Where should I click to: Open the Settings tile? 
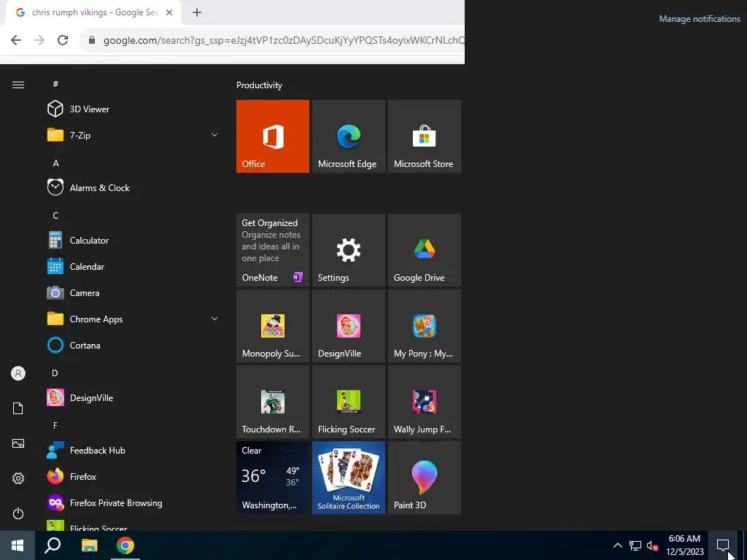(348, 250)
